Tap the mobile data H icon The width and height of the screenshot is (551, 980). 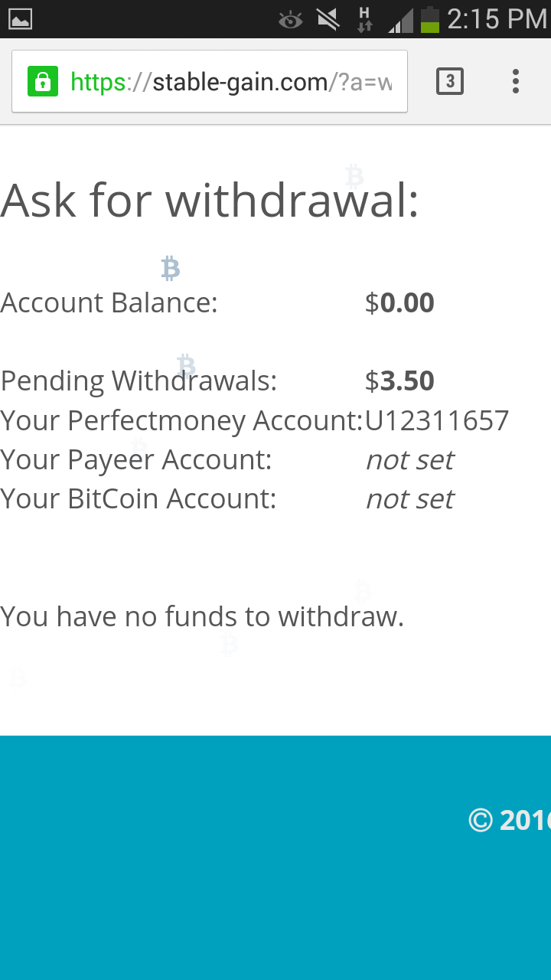[x=365, y=19]
